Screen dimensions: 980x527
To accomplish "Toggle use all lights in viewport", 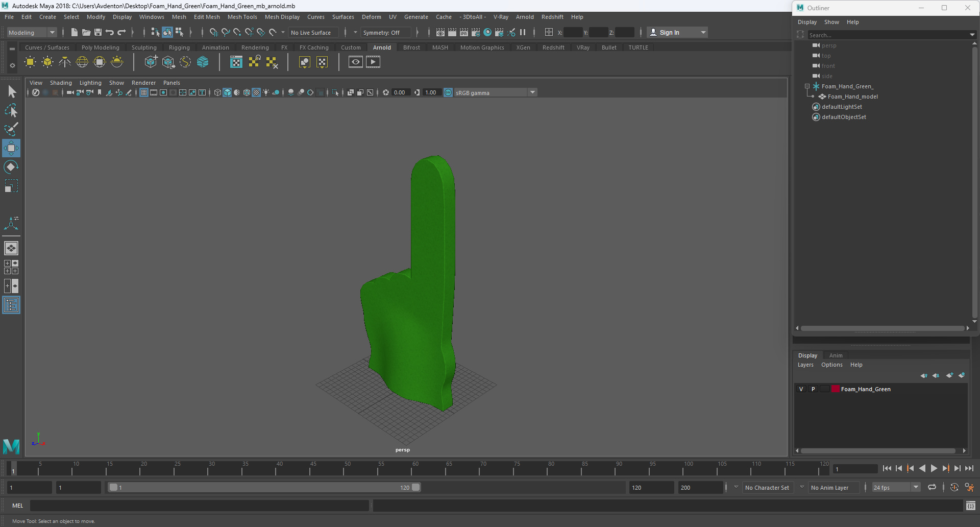I will 266,92.
